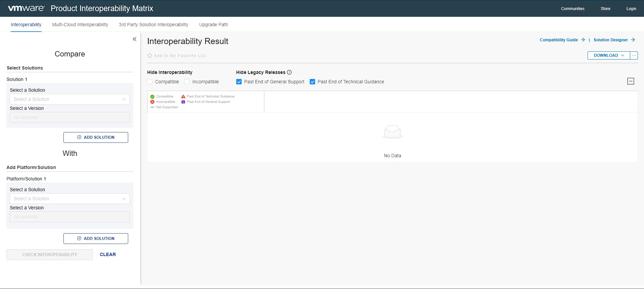Open the Compatibility Guide link
The width and height of the screenshot is (644, 289).
[x=559, y=40]
